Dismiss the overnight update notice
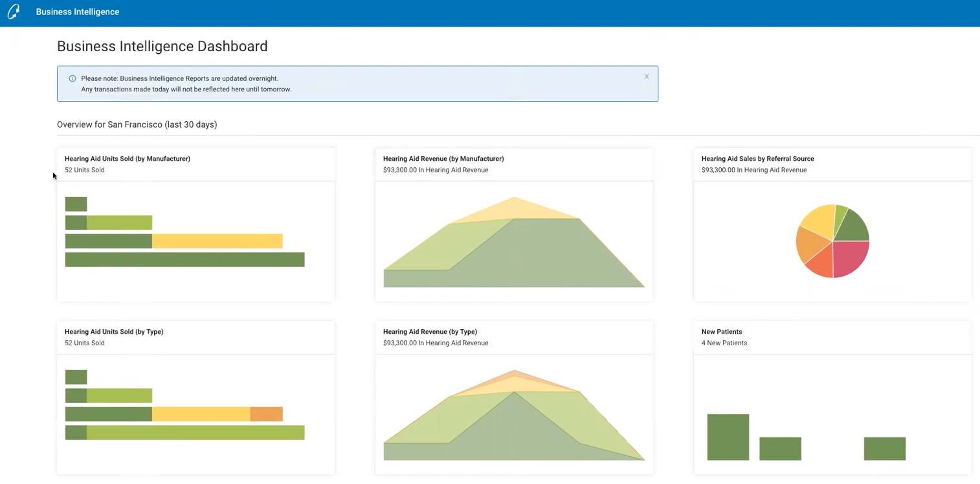The width and height of the screenshot is (980, 484). [647, 76]
